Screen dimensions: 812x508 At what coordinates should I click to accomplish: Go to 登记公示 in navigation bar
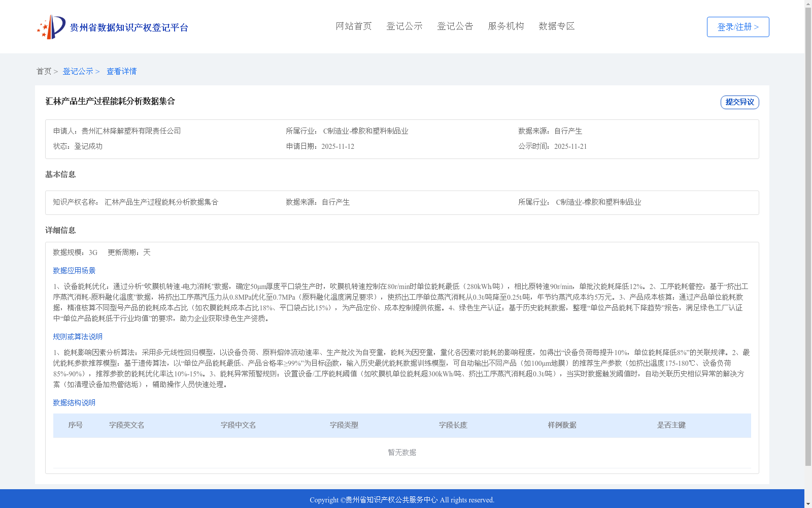tap(404, 26)
